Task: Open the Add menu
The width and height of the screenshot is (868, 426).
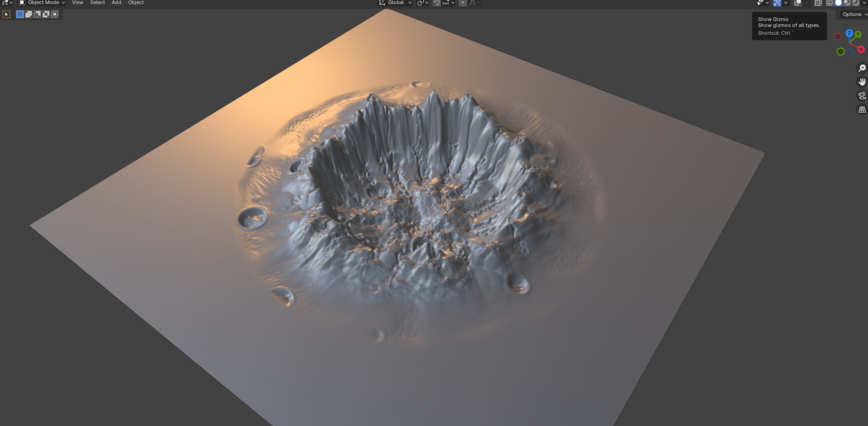Action: (x=116, y=3)
